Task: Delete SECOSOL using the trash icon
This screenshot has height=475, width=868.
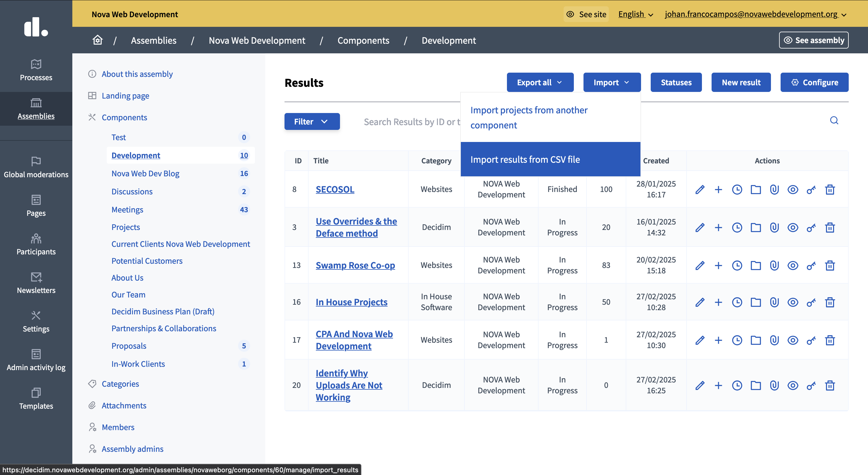Action: (830, 189)
